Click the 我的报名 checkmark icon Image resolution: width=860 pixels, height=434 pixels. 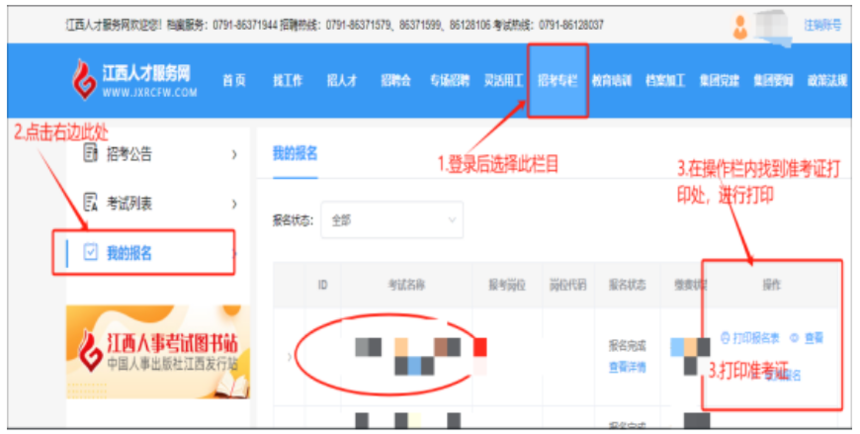(90, 252)
